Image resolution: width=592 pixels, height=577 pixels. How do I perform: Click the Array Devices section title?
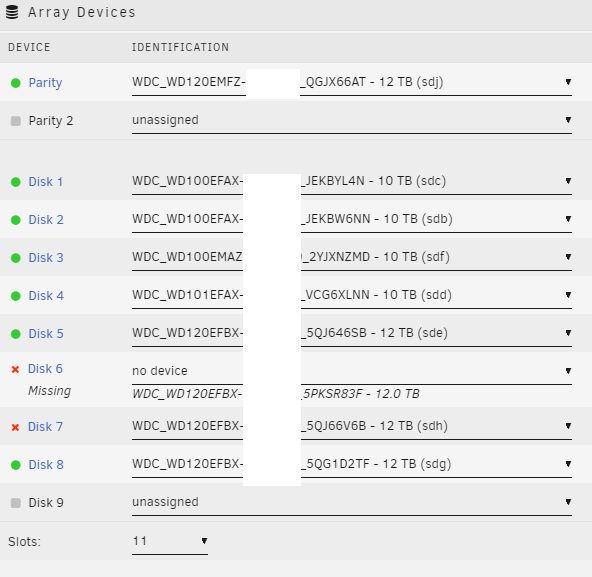click(x=82, y=12)
